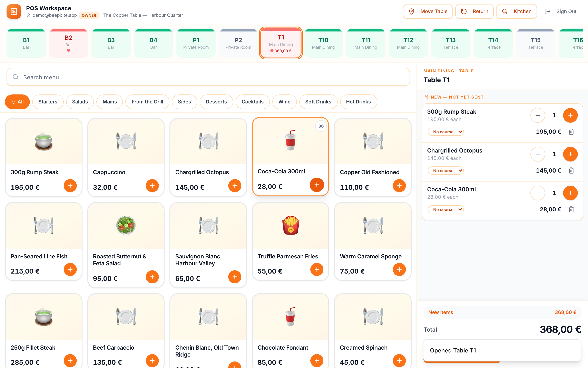Select Main Dining table T1
588x368 pixels.
(x=281, y=43)
